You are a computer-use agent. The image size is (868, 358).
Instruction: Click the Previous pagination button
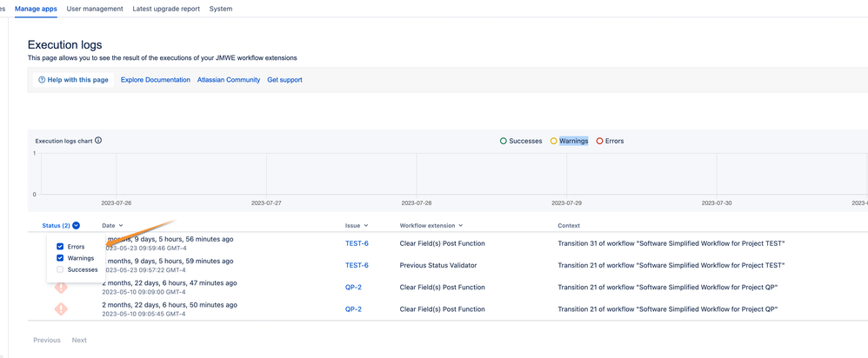pos(47,340)
